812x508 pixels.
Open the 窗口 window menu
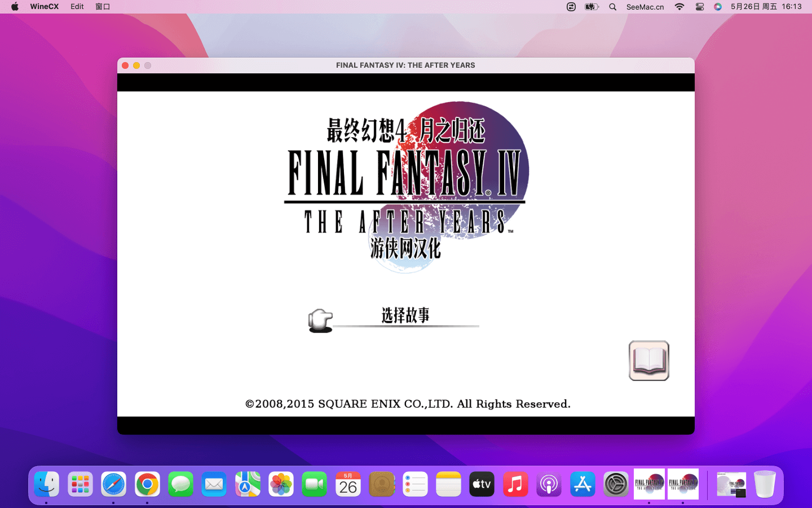(103, 7)
